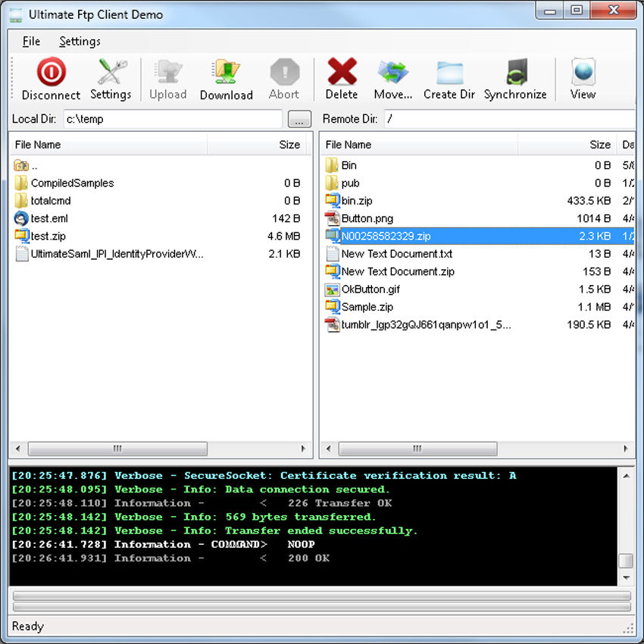The image size is (644, 644).
Task: Click the 'Transfer ended successfully' log line
Action: click(x=214, y=530)
